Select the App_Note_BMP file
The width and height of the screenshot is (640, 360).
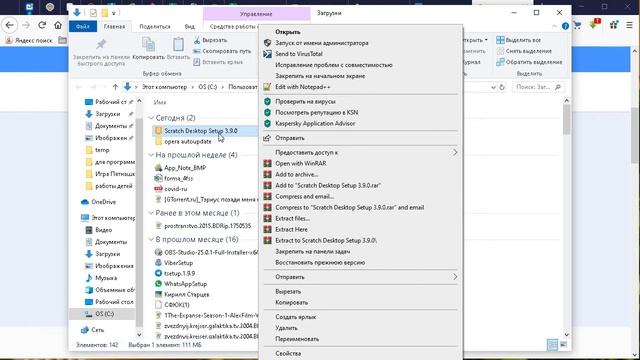pos(180,168)
